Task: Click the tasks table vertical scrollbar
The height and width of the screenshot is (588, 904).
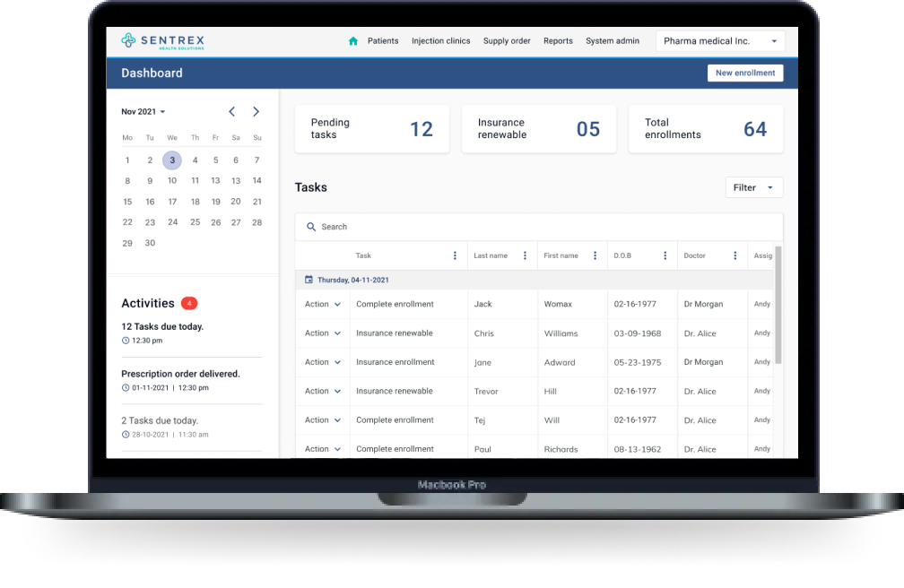Action: point(778,305)
